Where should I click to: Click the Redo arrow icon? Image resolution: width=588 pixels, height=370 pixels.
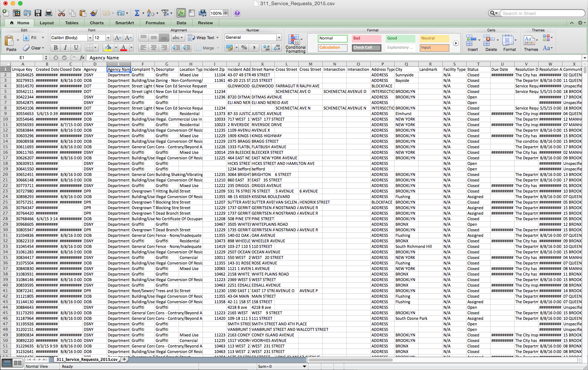(x=120, y=13)
